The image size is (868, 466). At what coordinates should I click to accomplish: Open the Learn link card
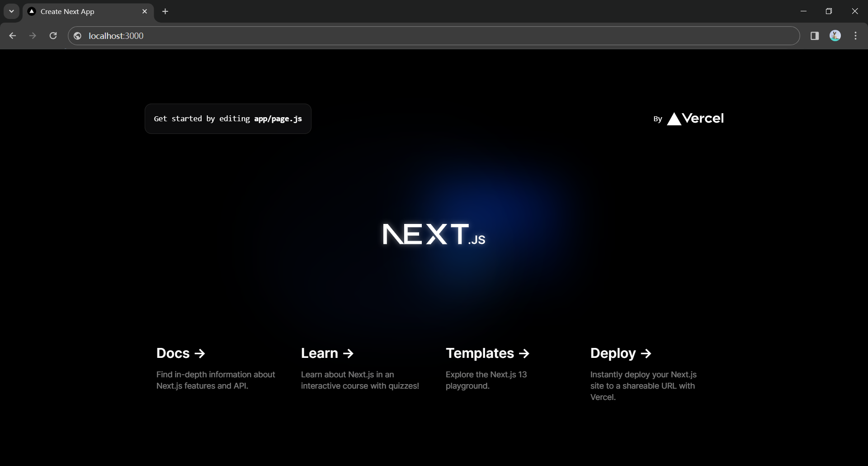pyautogui.click(x=362, y=369)
